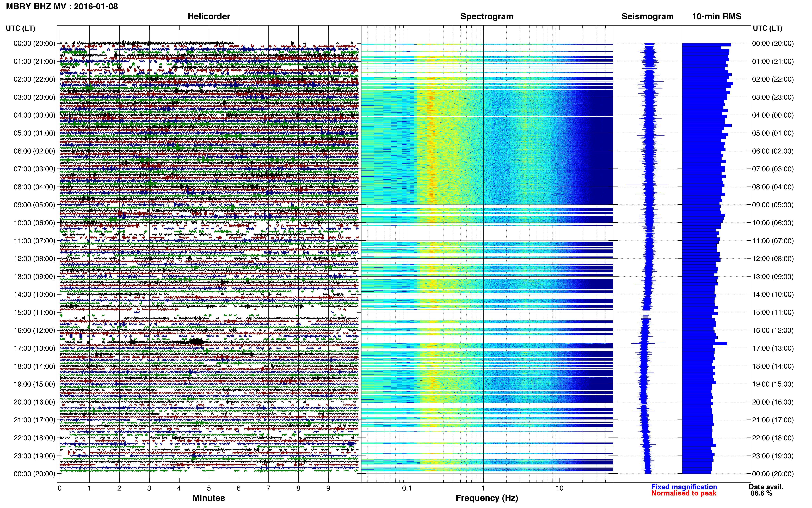Screen dimensions: 812x508
Task: Select the Helicorder panel heading
Action: tap(209, 16)
